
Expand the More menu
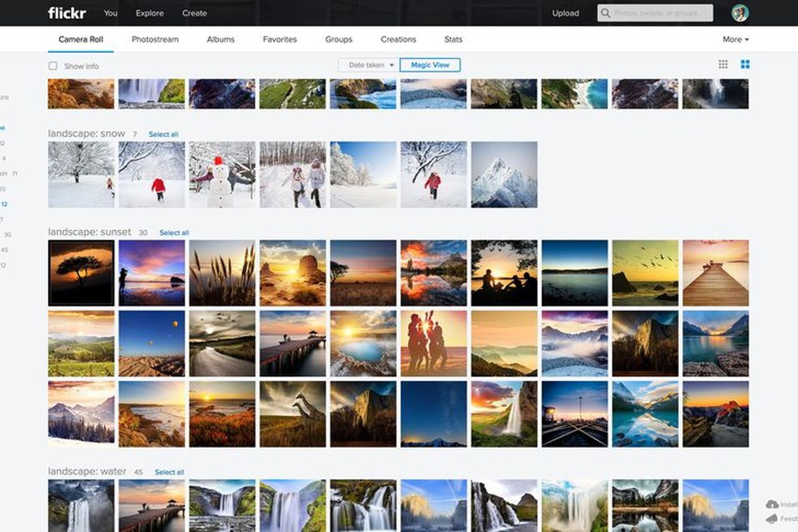tap(736, 39)
